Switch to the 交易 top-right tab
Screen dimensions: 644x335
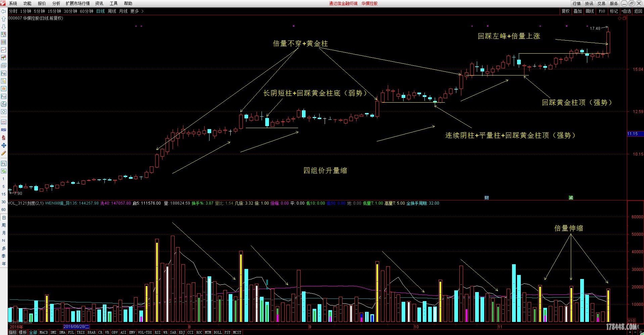601,3
